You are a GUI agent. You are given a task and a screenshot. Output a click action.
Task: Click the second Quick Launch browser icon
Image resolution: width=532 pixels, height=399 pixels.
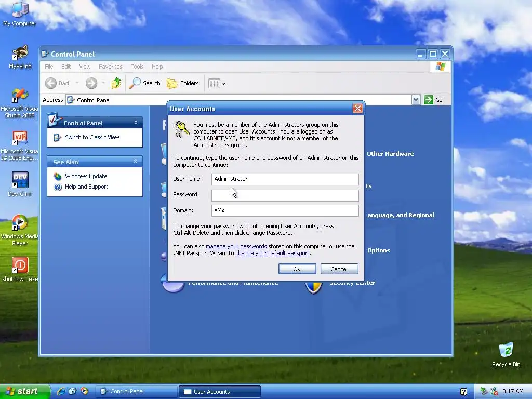(x=73, y=391)
